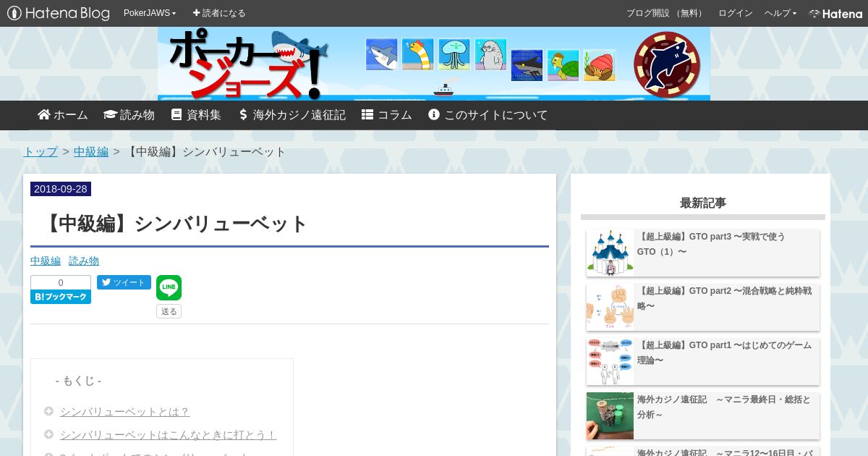Viewport: 868px width, 456px height.
Task: Open 海外カジノ遠征記 navigation item
Action: [x=292, y=115]
